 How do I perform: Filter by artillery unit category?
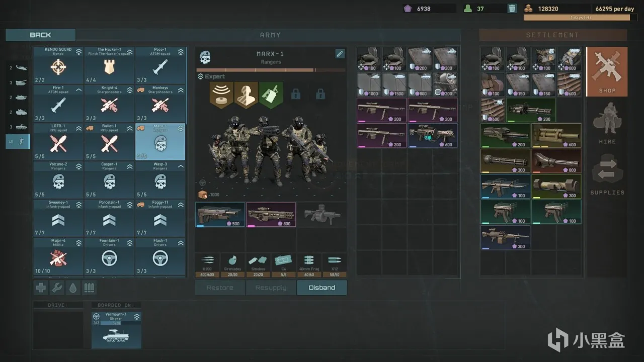pos(18,83)
